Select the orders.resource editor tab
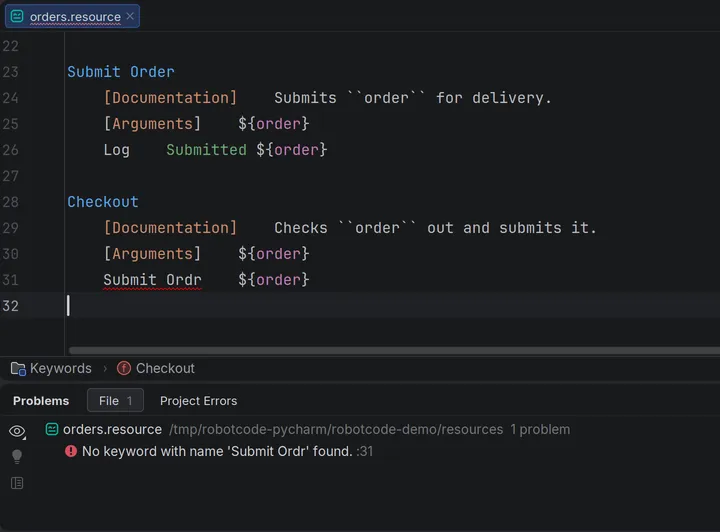The height and width of the screenshot is (532, 720). (72, 16)
